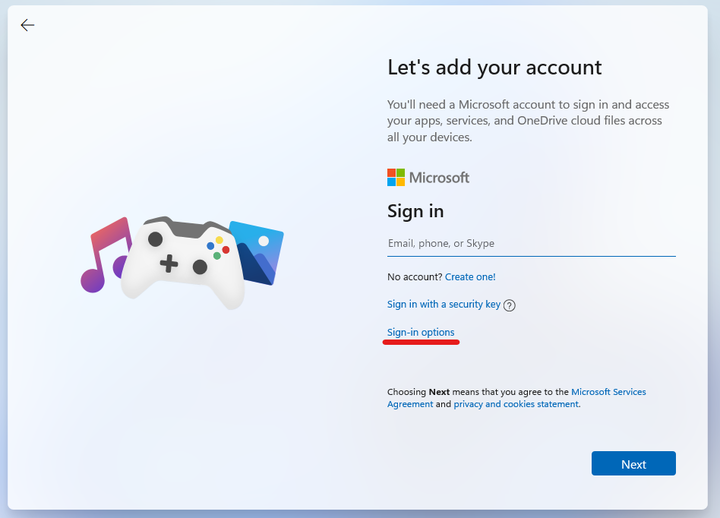Open Microsoft Services Agreement link
720x518 pixels.
coord(517,398)
